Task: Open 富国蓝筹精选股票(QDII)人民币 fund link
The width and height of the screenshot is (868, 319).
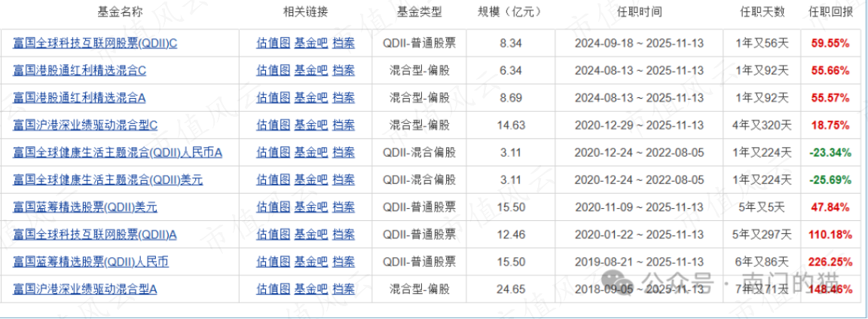Action: [x=90, y=262]
